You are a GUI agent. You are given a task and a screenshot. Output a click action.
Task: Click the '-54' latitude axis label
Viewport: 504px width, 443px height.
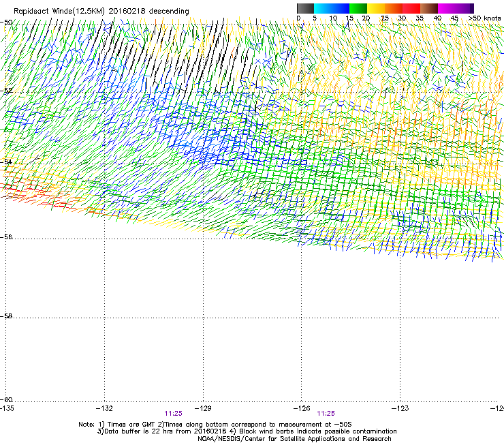tap(6, 162)
